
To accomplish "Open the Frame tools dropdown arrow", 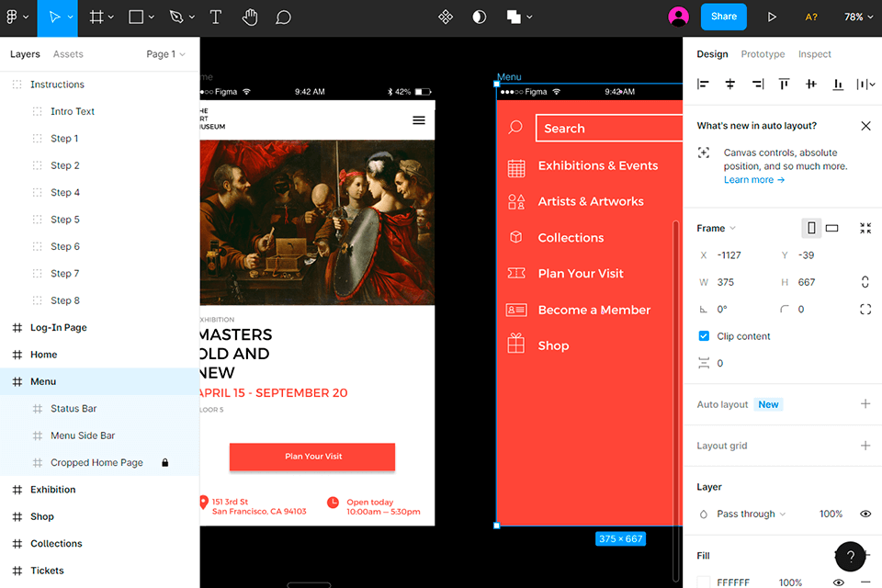I will 111,17.
